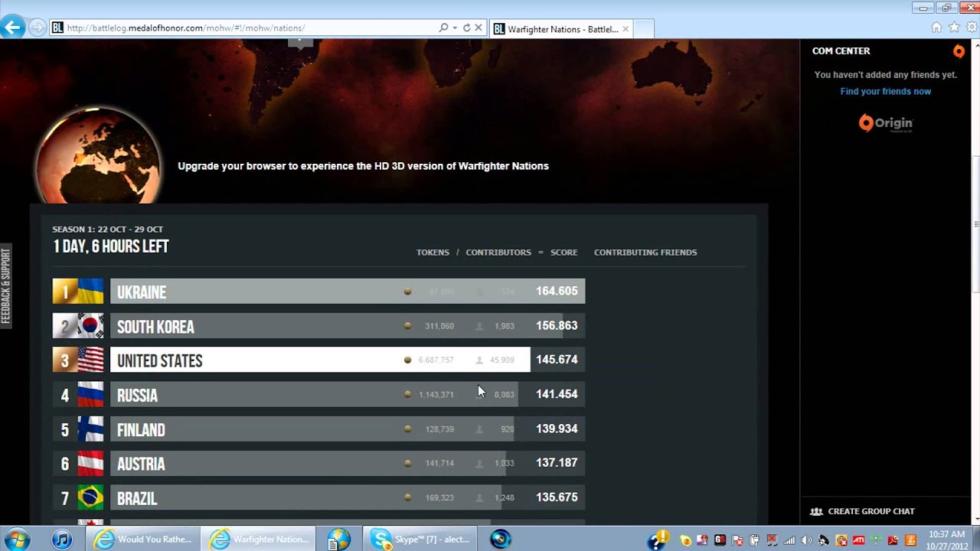Click the United States flag icon
This screenshot has height=551, width=980.
[90, 360]
